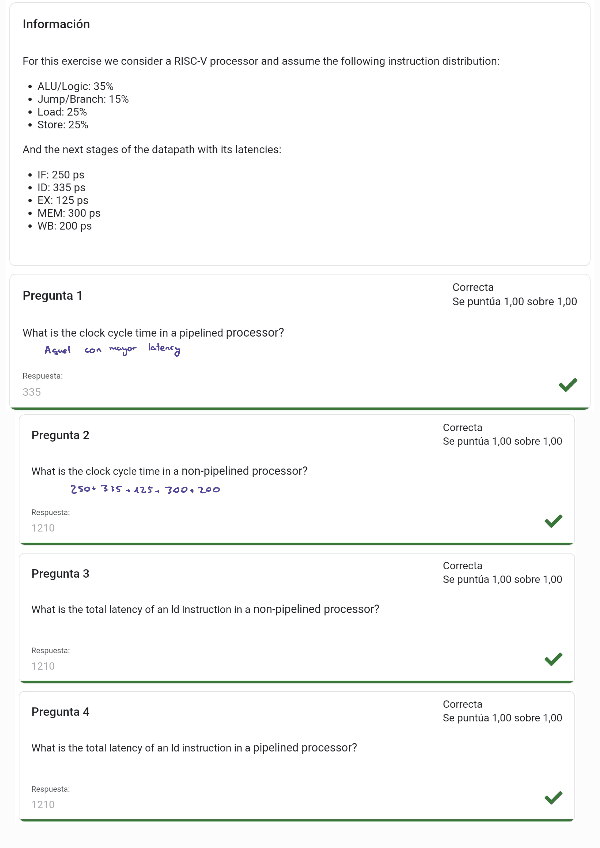The image size is (600, 848).
Task: Select the Pregunta 1 heading
Action: pos(52,296)
